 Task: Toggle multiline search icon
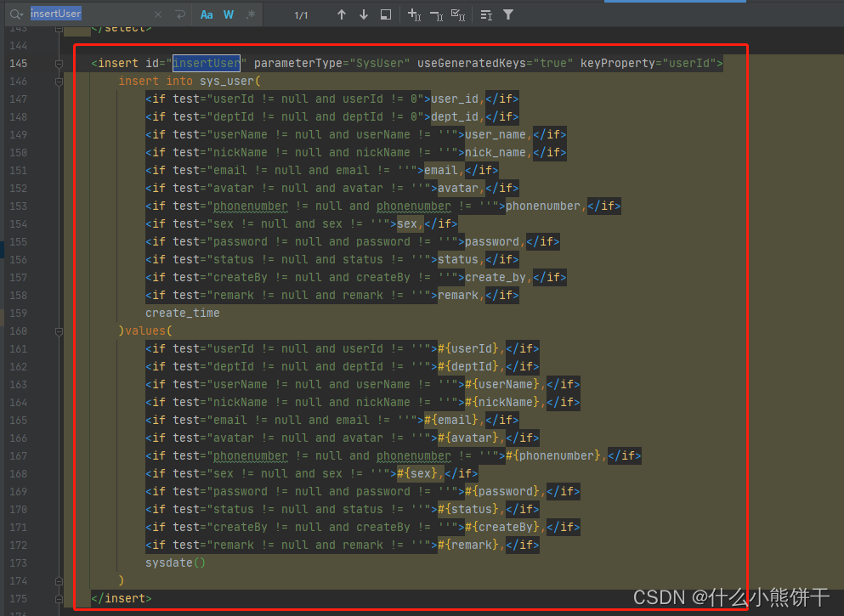tap(486, 15)
